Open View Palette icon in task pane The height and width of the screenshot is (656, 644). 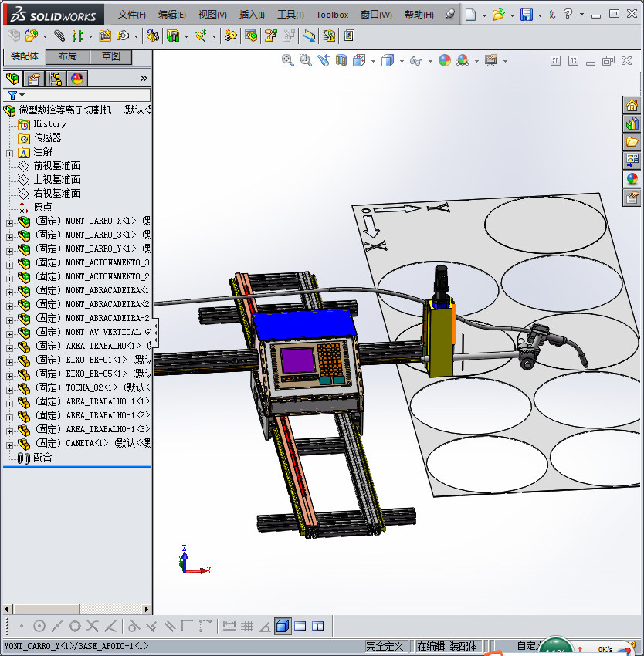tap(632, 161)
